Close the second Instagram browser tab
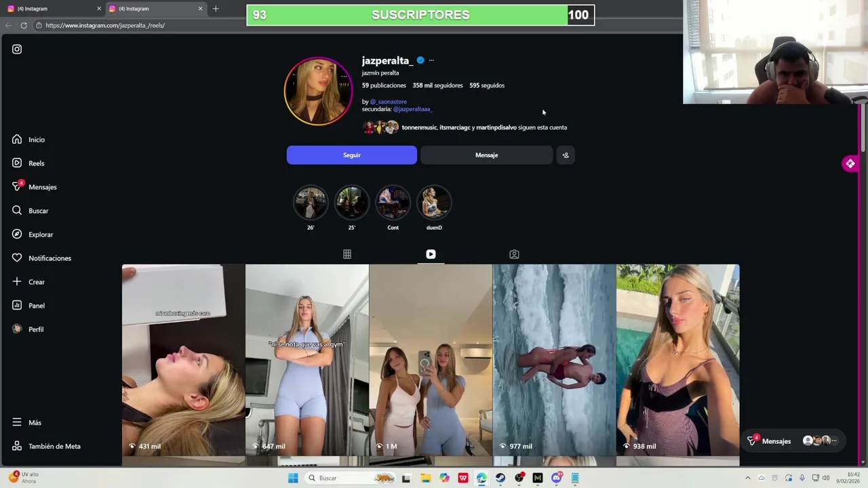 [x=201, y=9]
